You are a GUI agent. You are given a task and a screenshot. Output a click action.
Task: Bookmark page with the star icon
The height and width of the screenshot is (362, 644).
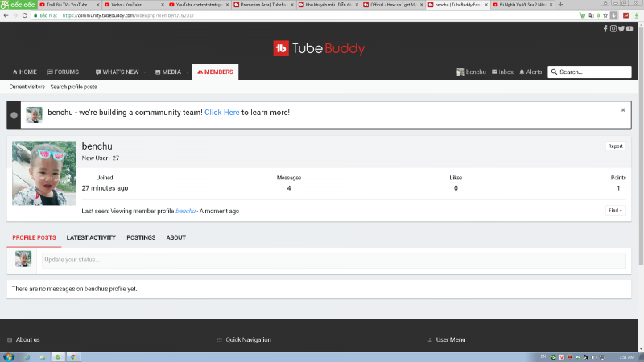[605, 15]
